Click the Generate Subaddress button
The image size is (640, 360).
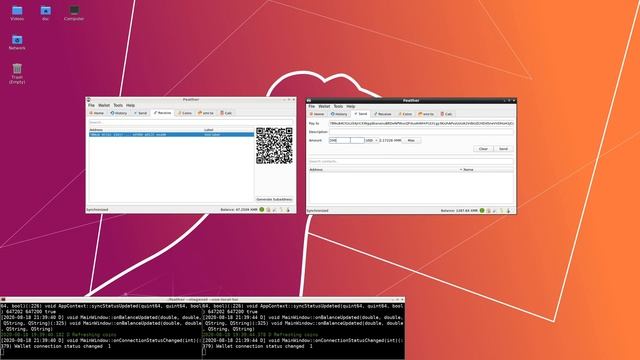point(274,199)
